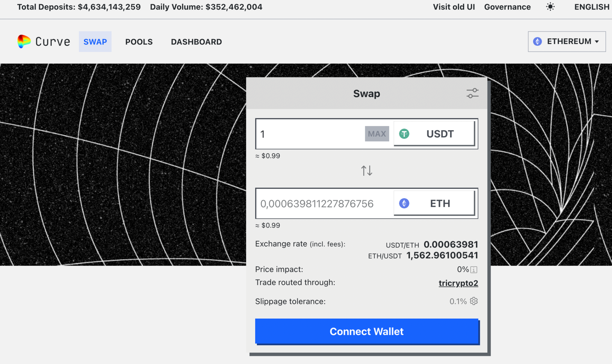This screenshot has height=364, width=612.
Task: Open the slippage tolerance gear icon
Action: tap(473, 302)
